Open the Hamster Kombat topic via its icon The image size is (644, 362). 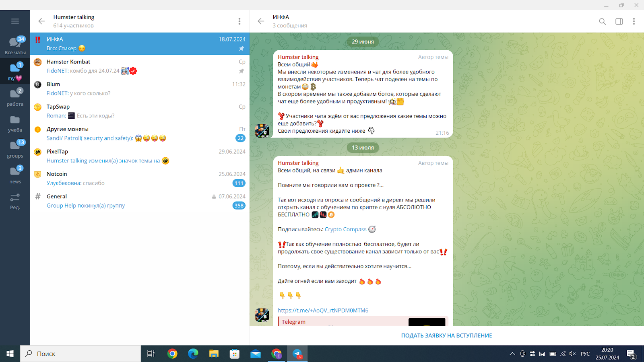tap(38, 62)
